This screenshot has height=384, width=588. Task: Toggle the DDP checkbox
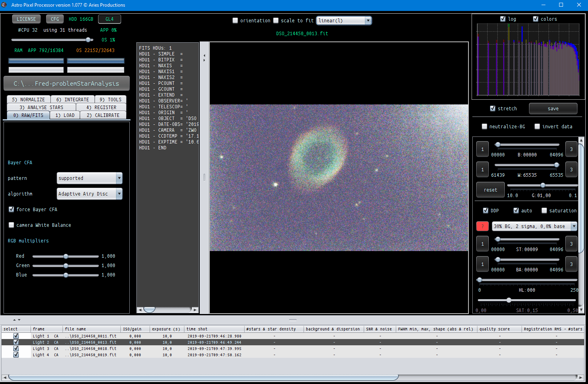point(486,210)
